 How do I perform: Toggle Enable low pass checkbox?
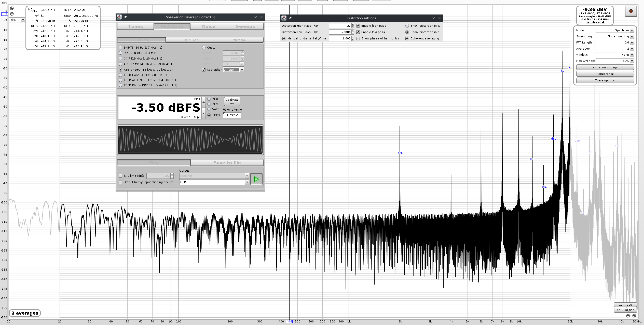[x=358, y=32]
